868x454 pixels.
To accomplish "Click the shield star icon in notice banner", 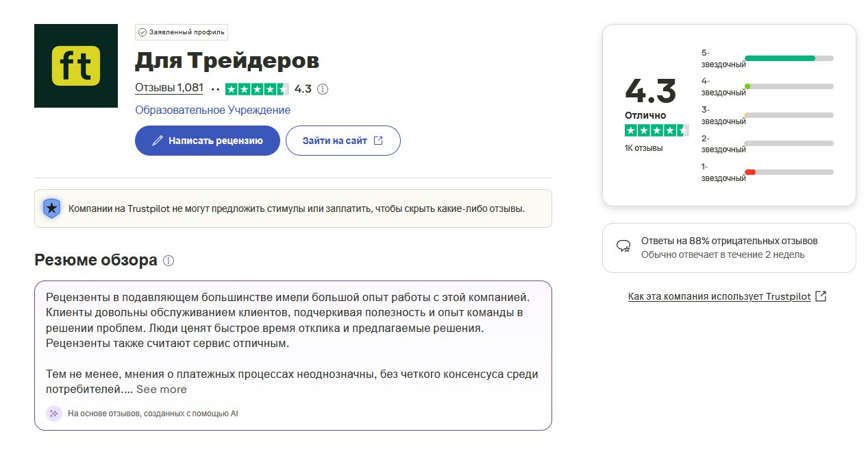I will pos(51,208).
